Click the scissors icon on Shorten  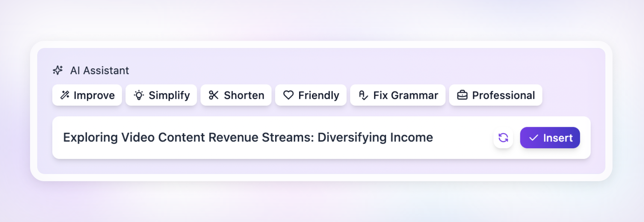click(214, 95)
